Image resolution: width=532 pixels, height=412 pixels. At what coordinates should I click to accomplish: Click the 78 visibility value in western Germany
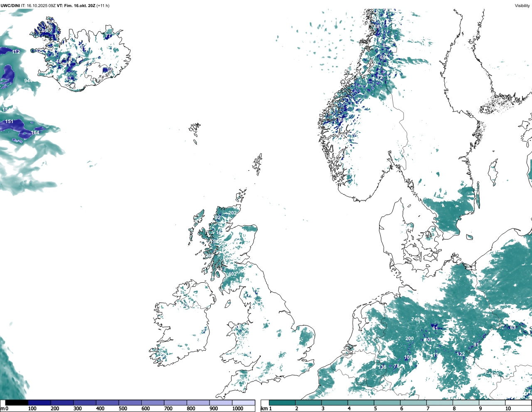[397, 366]
